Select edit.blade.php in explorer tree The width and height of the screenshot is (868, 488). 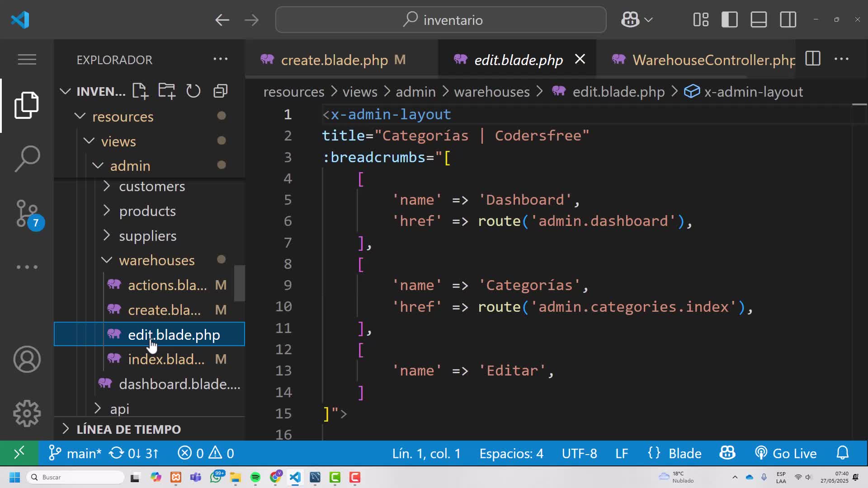[x=149, y=334]
